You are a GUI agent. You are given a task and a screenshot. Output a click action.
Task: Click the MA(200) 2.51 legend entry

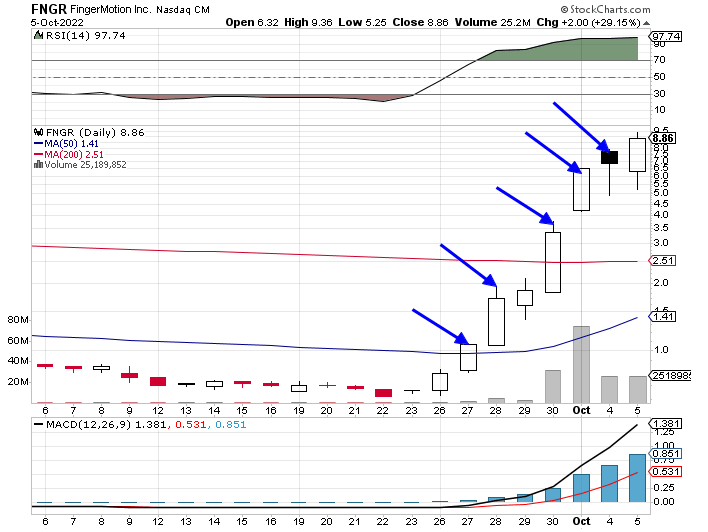(69, 154)
